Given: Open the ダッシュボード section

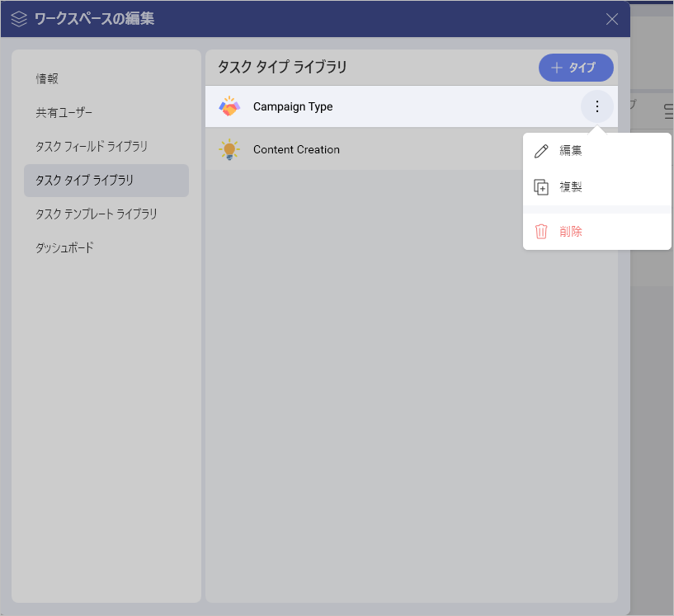Looking at the screenshot, I should click(x=106, y=248).
